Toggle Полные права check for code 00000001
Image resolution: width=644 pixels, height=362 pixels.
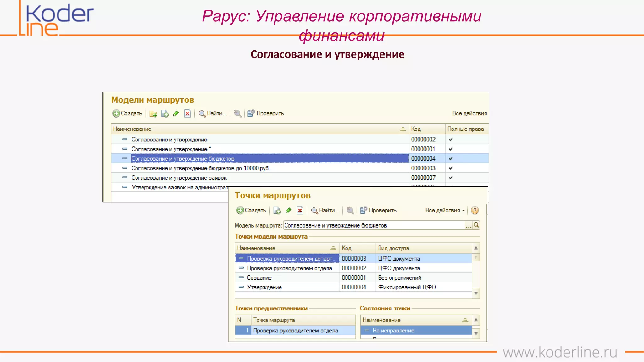point(451,149)
